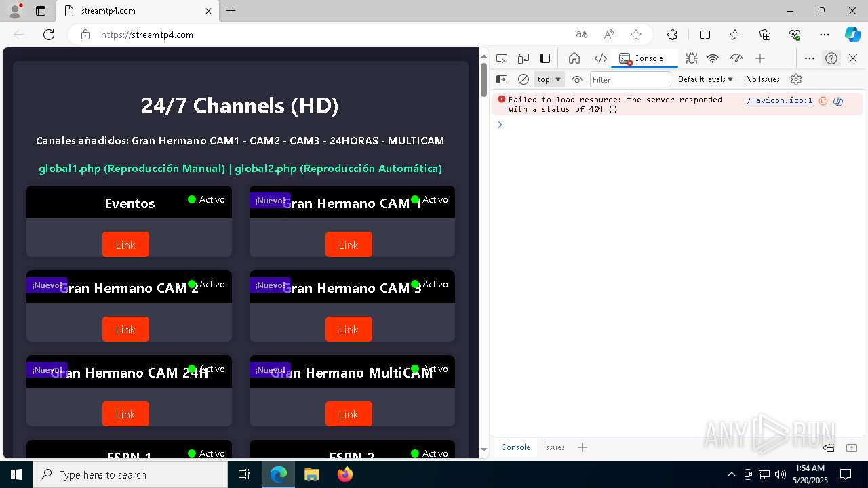Toggle the DevTools activity bar dock icon
The width and height of the screenshot is (868, 488).
545,58
